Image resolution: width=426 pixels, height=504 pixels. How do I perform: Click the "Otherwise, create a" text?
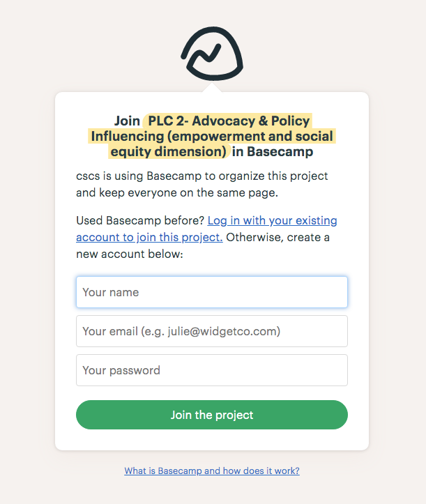click(277, 237)
